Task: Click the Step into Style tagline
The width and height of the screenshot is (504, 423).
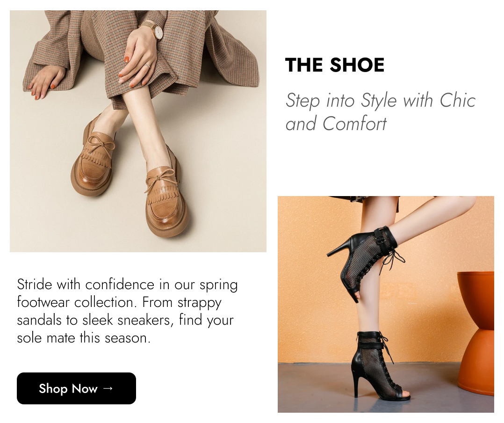Action: point(380,112)
